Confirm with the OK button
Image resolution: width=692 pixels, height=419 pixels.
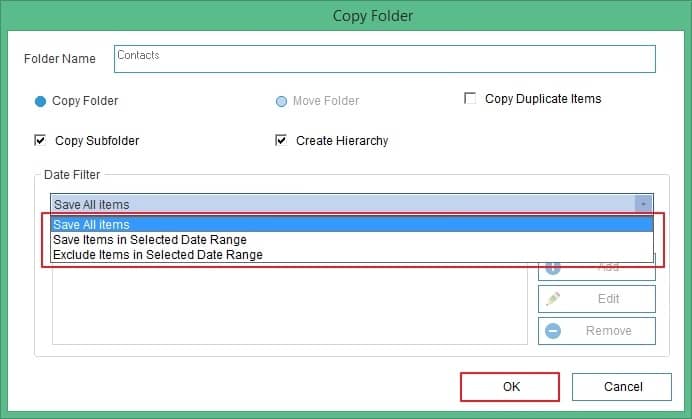pos(510,387)
